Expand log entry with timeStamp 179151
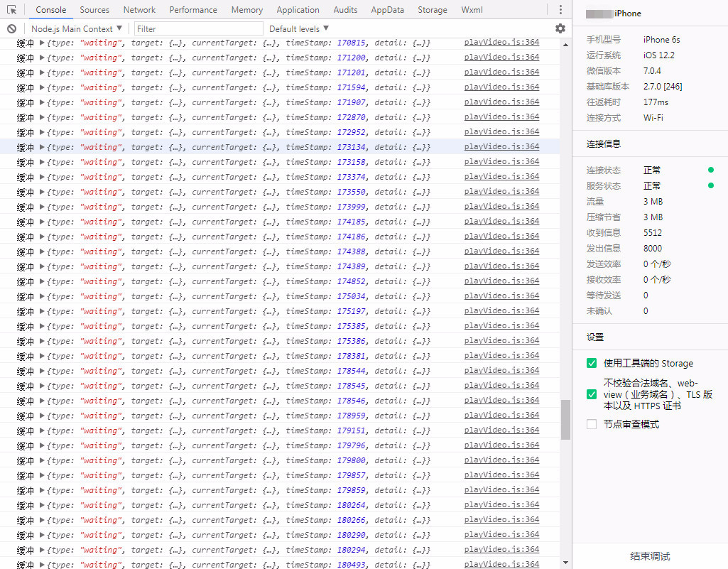728x569 pixels. coord(42,430)
